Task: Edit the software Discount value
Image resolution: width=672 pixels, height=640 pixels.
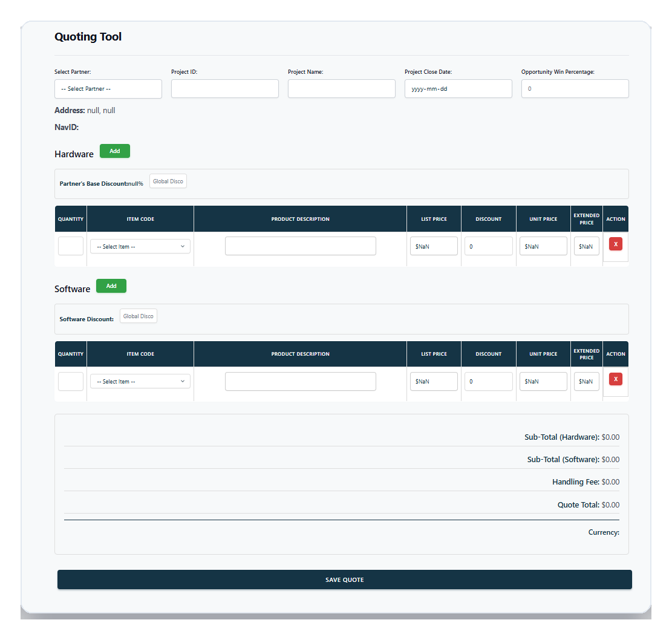Action: coord(488,381)
